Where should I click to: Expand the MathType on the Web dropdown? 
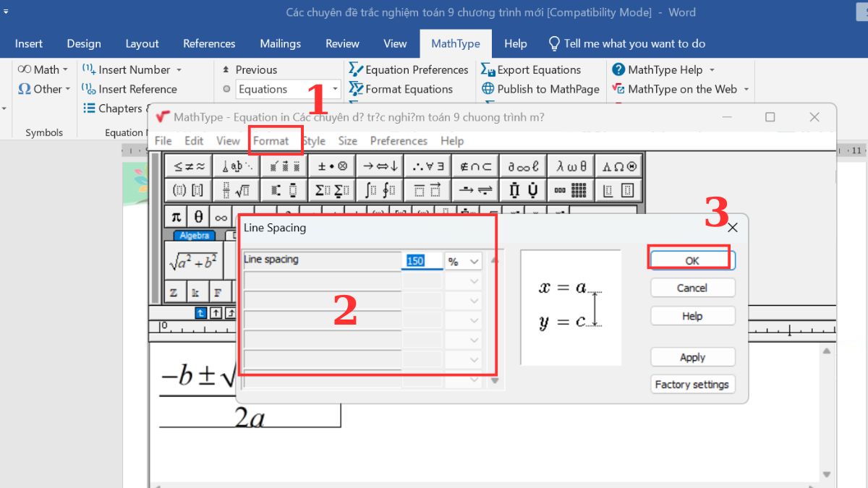(746, 90)
